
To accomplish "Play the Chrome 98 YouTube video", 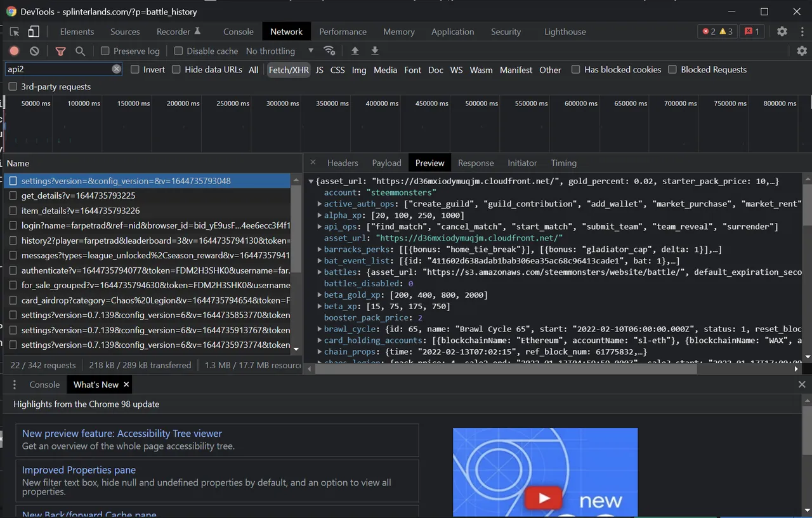I will (544, 498).
